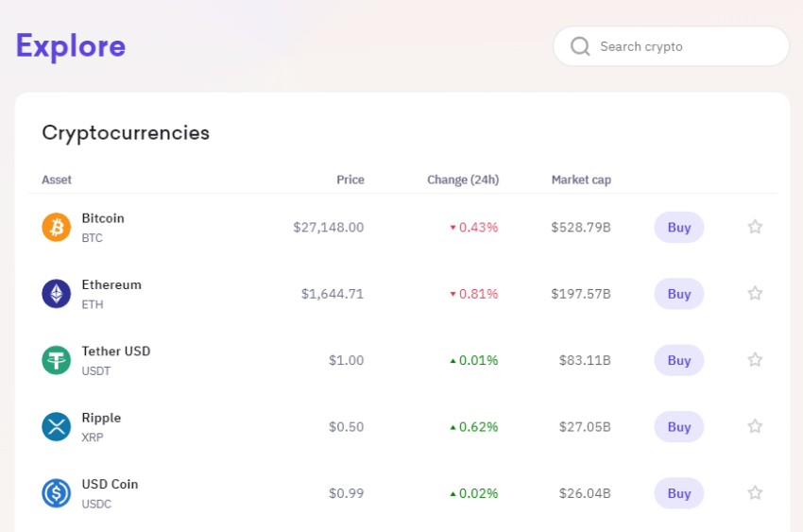803x532 pixels.
Task: Click the search magnifier icon
Action: (x=580, y=46)
